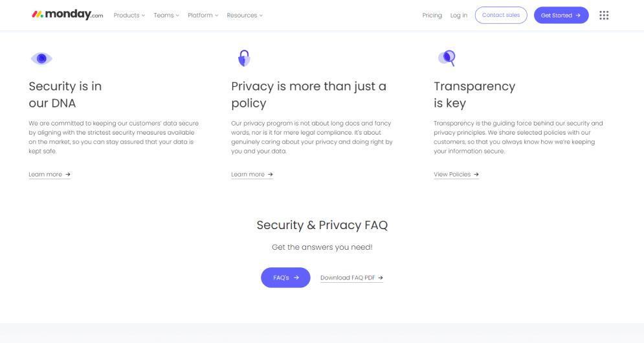Click the magnifying glass transparency icon
Viewport: 644px width, 343px height.
447,59
